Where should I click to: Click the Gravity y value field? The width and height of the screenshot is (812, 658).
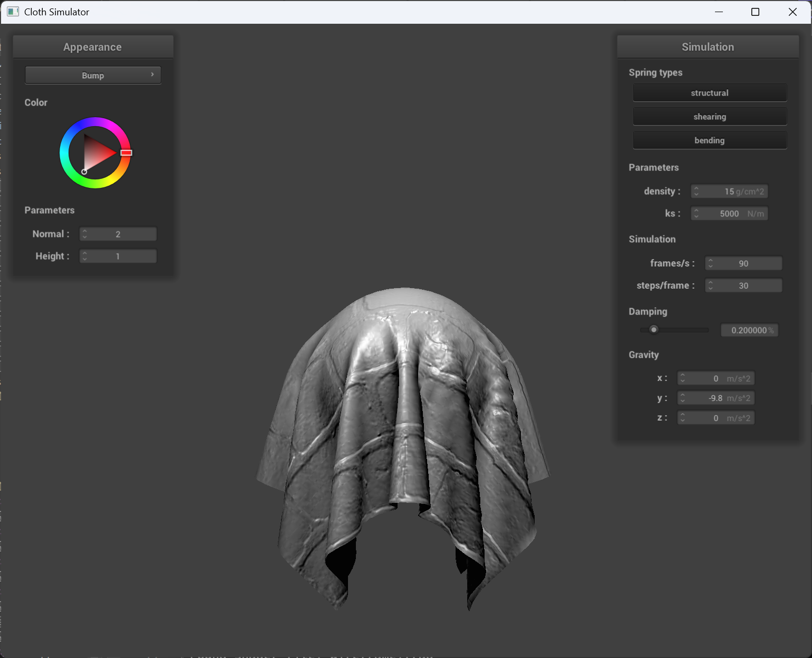coord(716,398)
